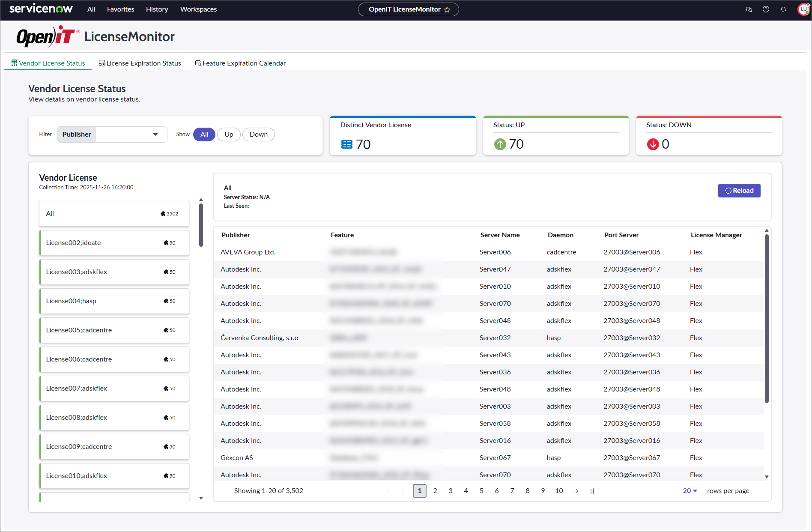
Task: Click Gexcon AS publisher cell
Action: coord(237,458)
